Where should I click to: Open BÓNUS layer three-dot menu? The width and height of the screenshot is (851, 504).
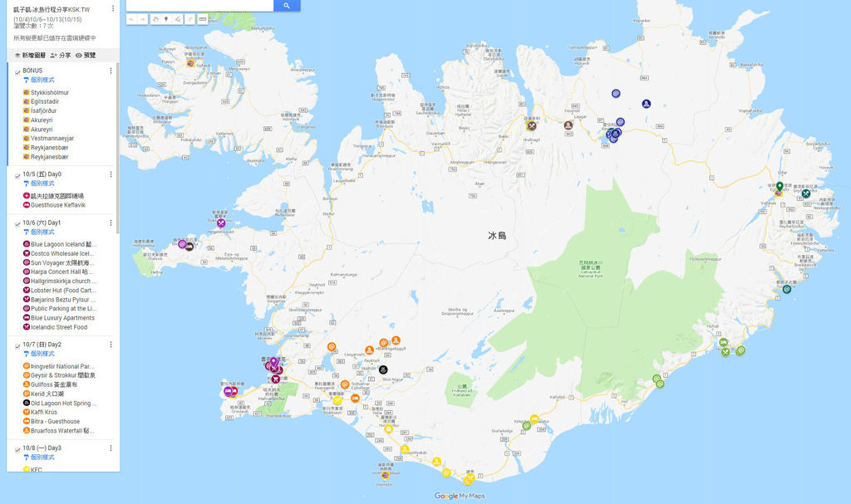(111, 71)
